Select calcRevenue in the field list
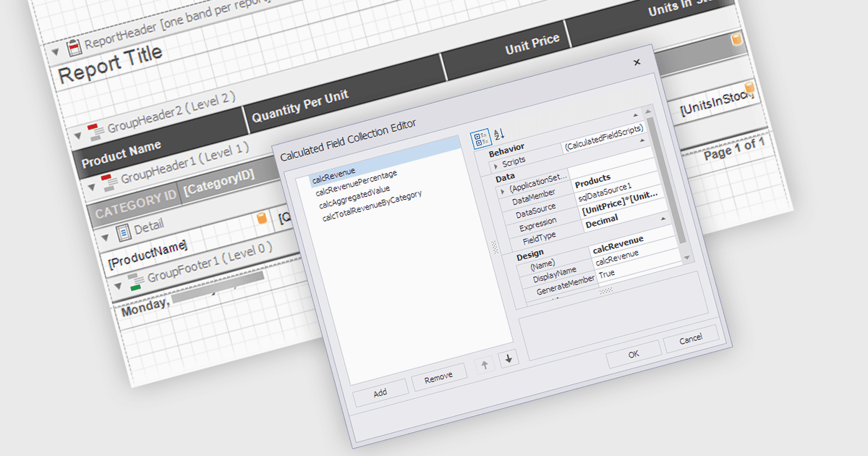This screenshot has width=868, height=456. 333,177
